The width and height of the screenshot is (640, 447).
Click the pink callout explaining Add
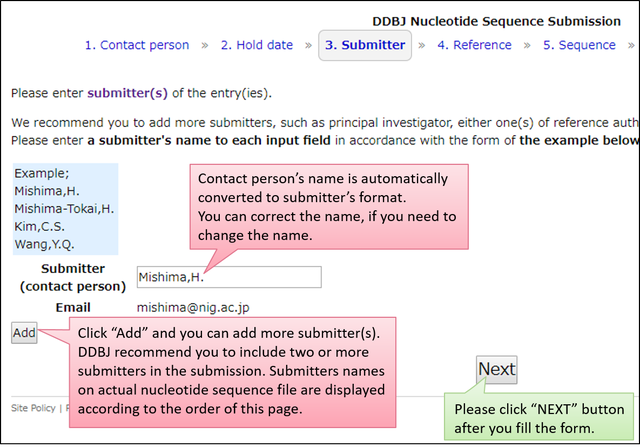coord(233,372)
